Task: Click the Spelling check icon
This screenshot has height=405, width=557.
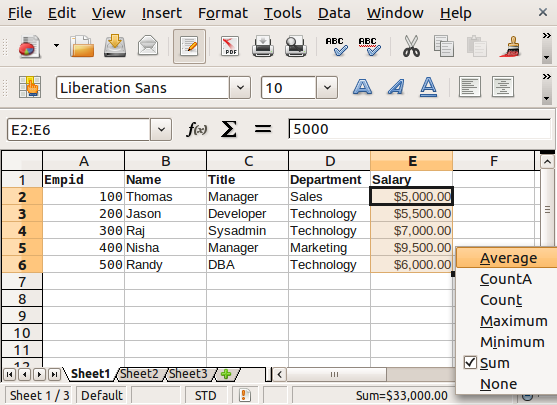Action: click(336, 47)
